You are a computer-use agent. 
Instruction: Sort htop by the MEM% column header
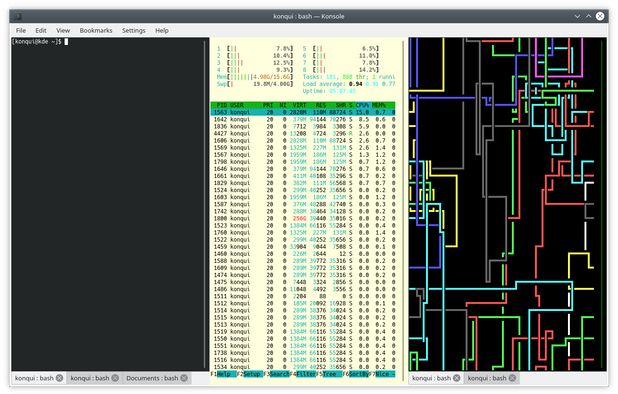(379, 105)
